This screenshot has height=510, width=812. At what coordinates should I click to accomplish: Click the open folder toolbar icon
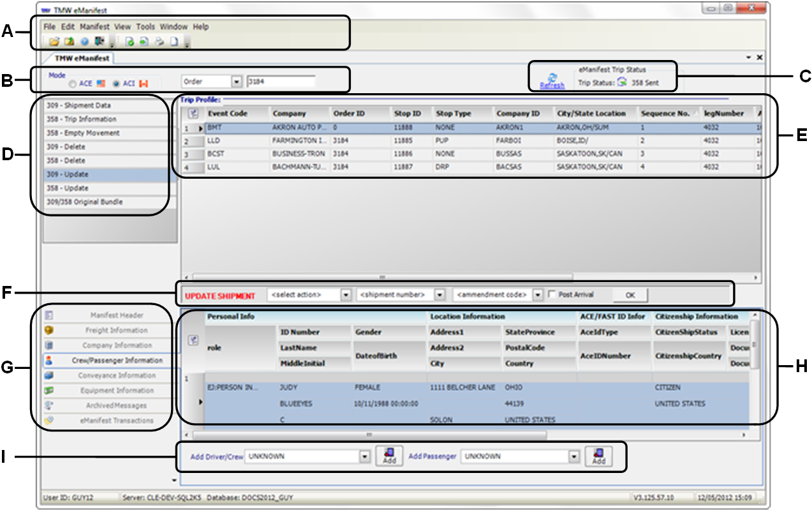coord(54,42)
